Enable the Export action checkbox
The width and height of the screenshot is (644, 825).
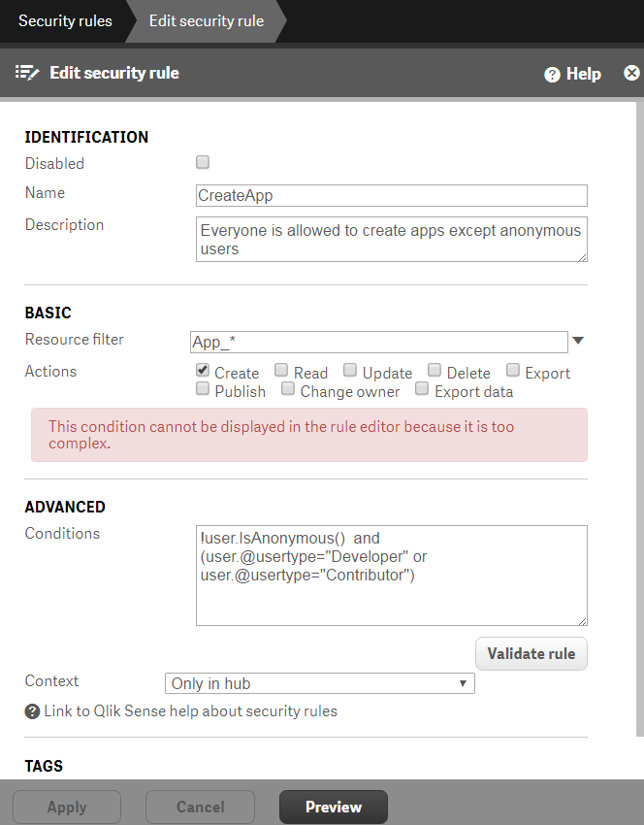click(x=512, y=370)
